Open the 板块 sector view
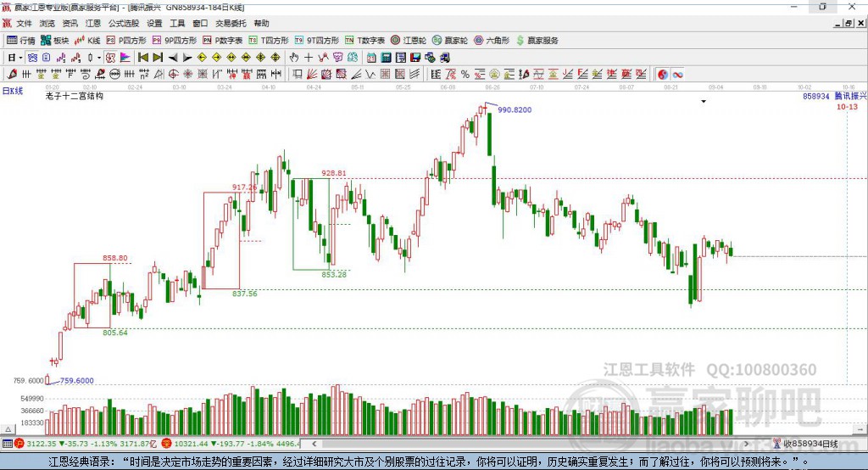Viewport: 868px width, 470px height. [x=55, y=41]
